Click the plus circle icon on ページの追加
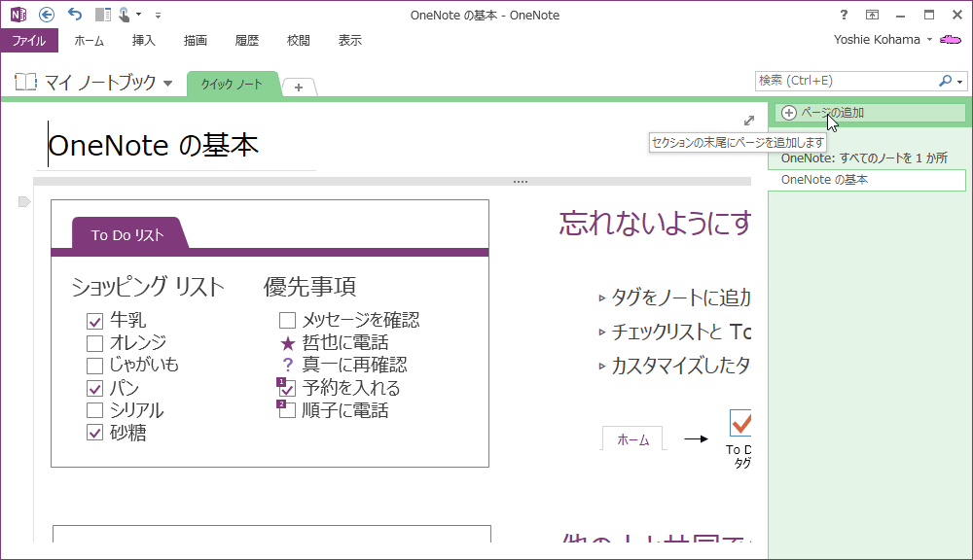This screenshot has height=560, width=973. [789, 113]
